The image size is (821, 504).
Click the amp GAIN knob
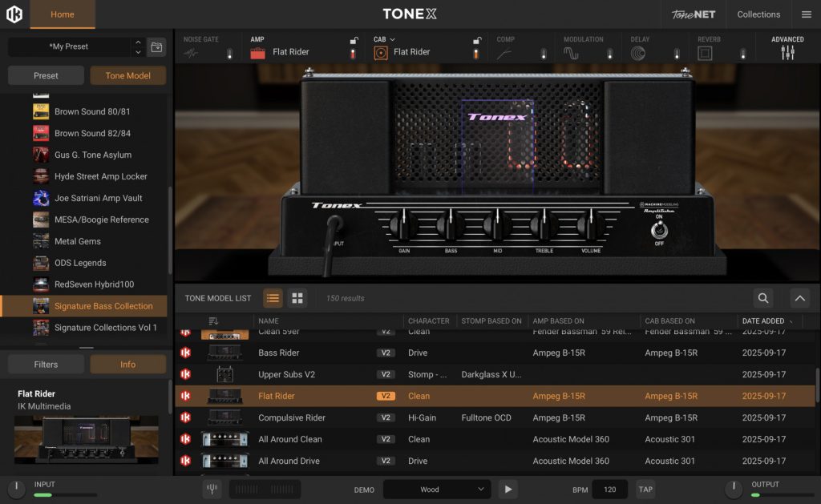click(404, 226)
